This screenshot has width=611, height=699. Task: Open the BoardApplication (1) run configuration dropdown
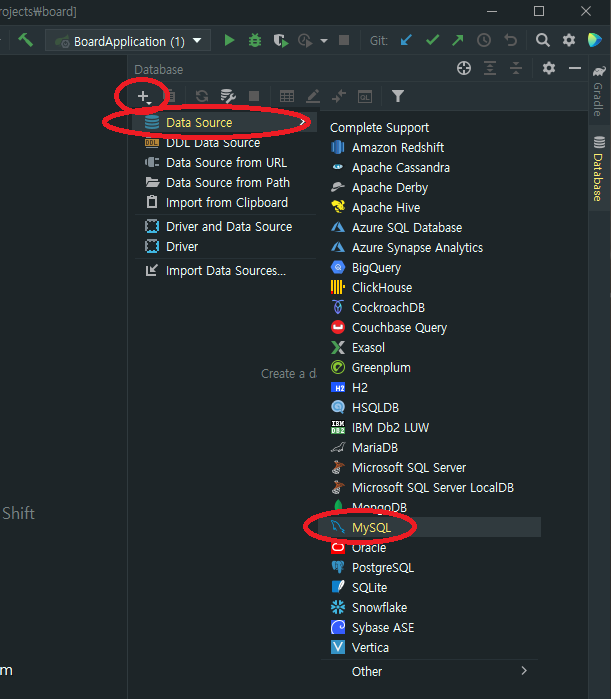coord(128,41)
